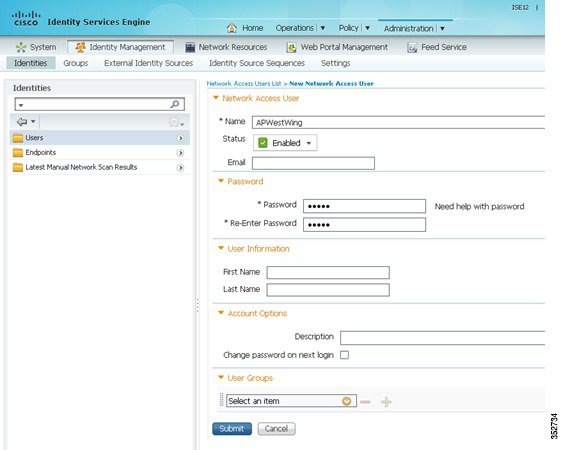Screen dimensions: 561x450
Task: Click the gear icon in Identities panel
Action: (174, 122)
